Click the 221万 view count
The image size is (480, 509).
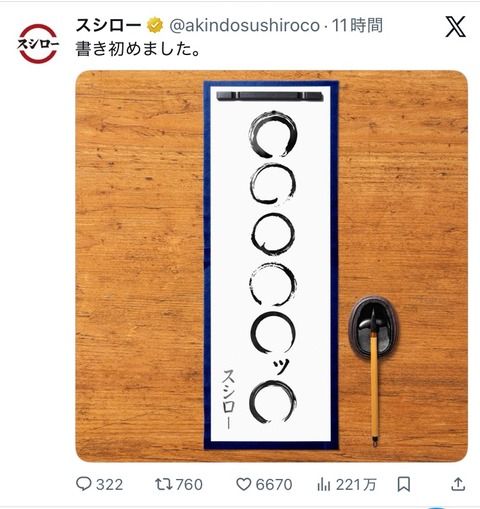click(x=356, y=484)
